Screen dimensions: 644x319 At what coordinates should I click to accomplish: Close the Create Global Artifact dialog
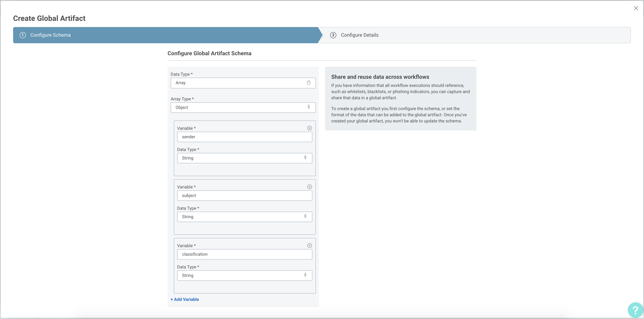pyautogui.click(x=636, y=8)
